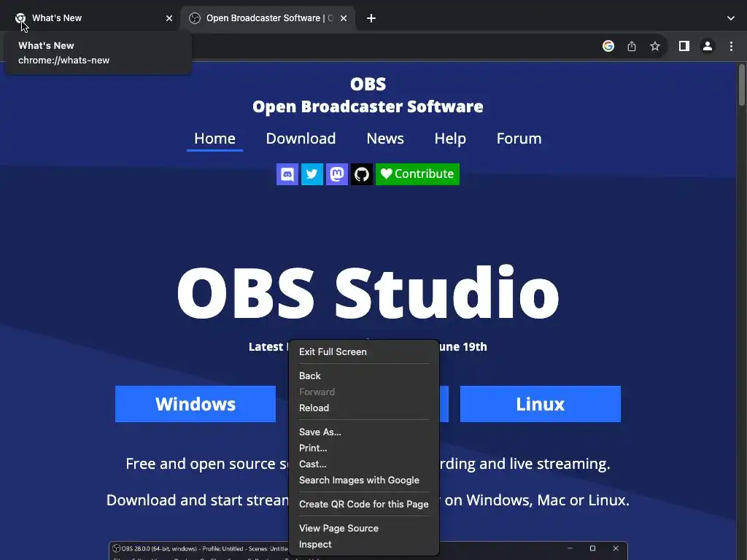The height and width of the screenshot is (560, 747).
Task: Choose Print... in context menu
Action: (364, 448)
